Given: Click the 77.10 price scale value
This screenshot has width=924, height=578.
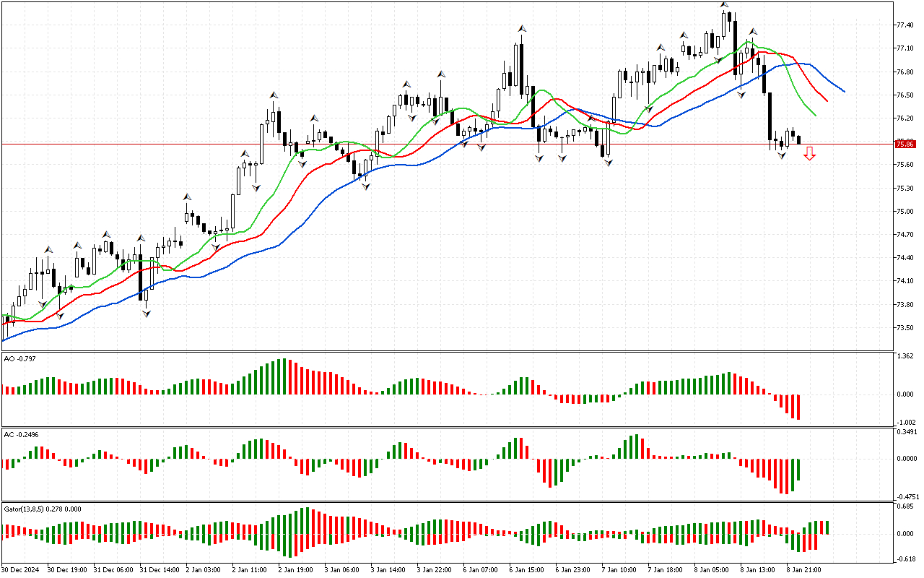Looking at the screenshot, I should point(904,48).
